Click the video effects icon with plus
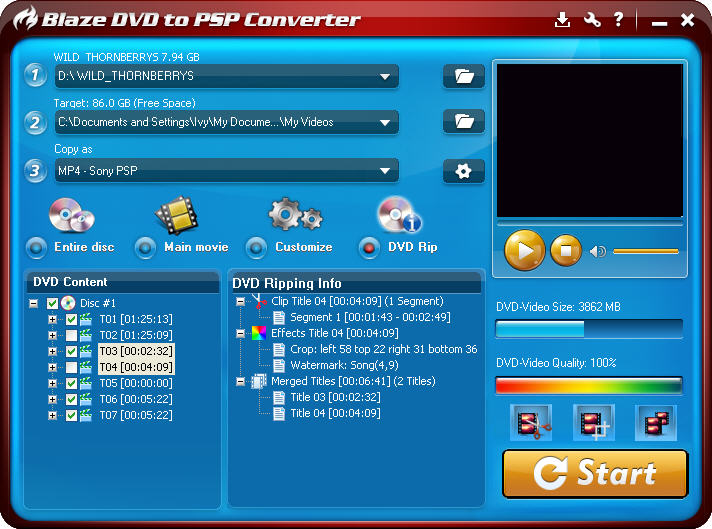The height and width of the screenshot is (529, 712). click(593, 423)
